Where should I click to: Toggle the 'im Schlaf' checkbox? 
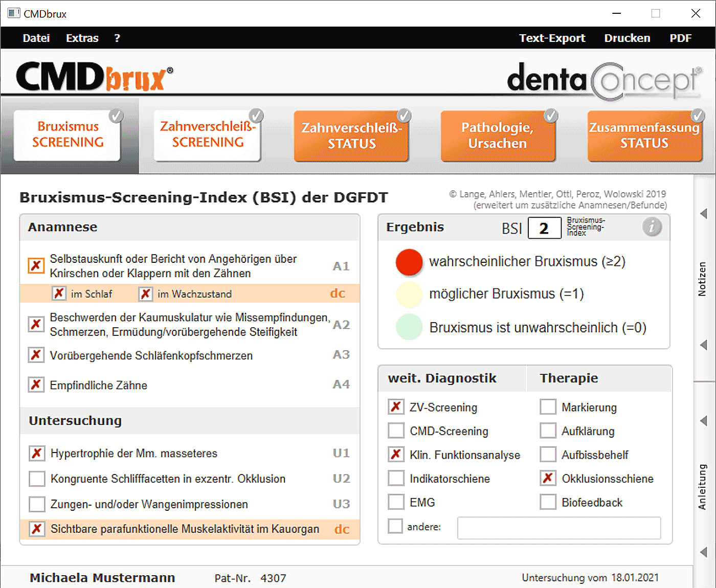[x=59, y=293]
